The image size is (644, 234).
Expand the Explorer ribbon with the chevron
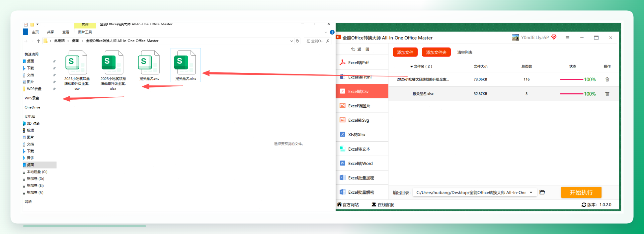(x=326, y=32)
